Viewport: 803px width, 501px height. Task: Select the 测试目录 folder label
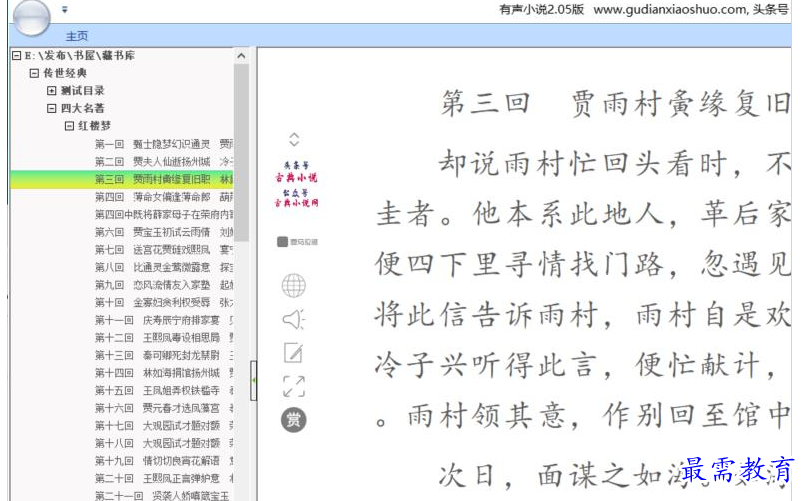pyautogui.click(x=82, y=91)
